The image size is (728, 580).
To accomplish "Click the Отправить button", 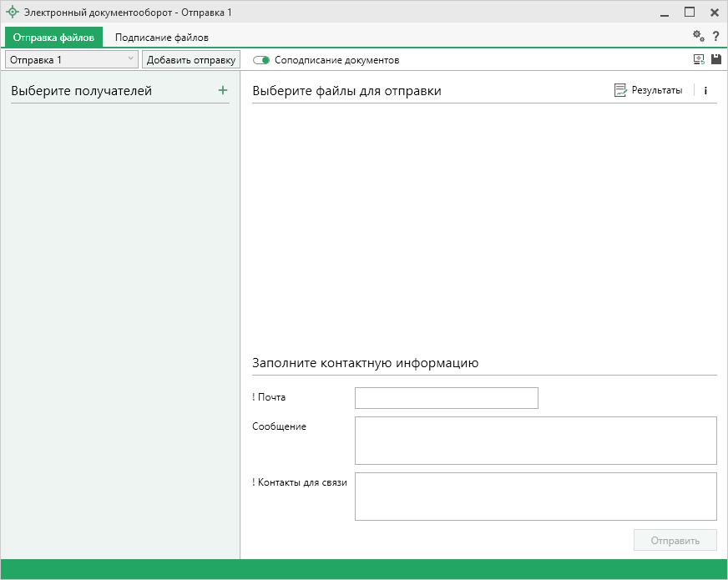I will coord(675,540).
